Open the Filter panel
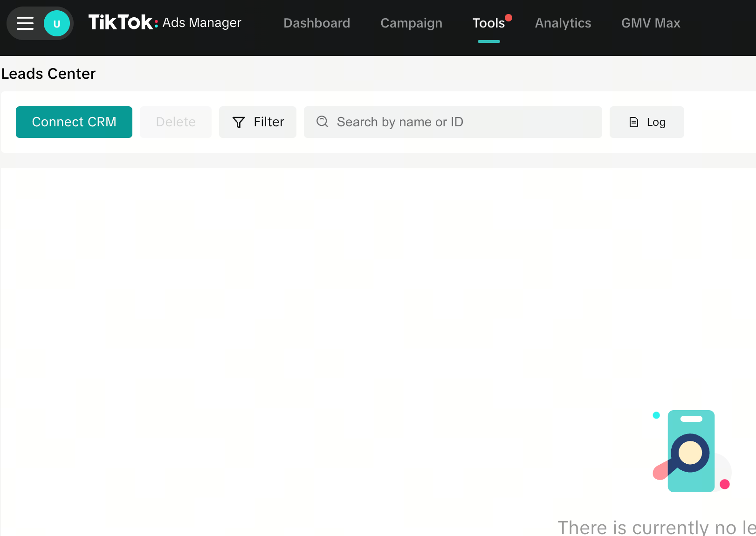This screenshot has height=536, width=756. click(x=257, y=122)
